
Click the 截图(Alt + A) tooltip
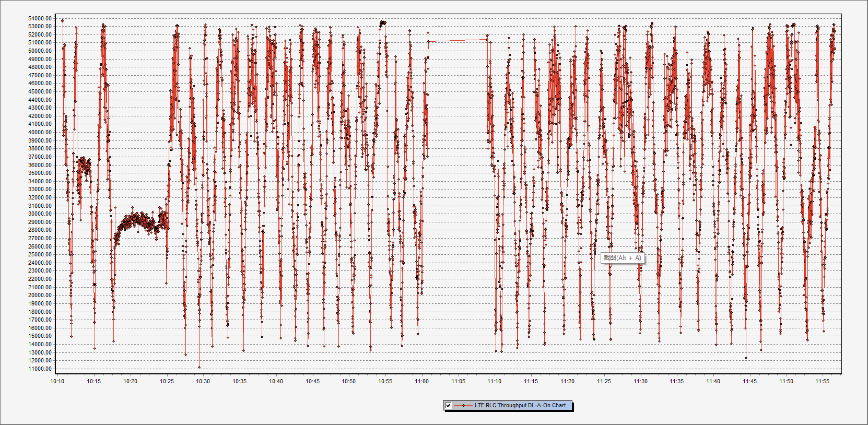[x=623, y=258]
